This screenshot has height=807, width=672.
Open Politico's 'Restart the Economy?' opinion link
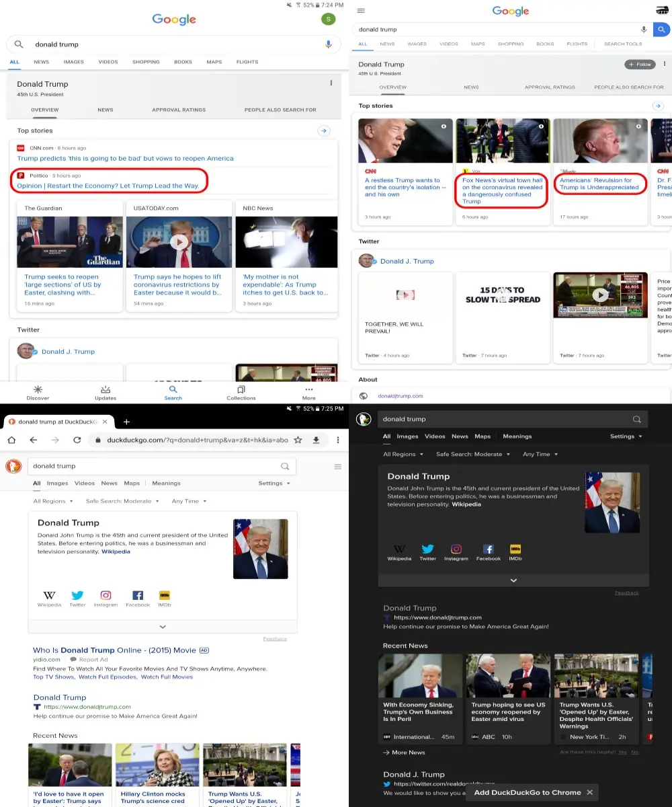click(x=108, y=186)
